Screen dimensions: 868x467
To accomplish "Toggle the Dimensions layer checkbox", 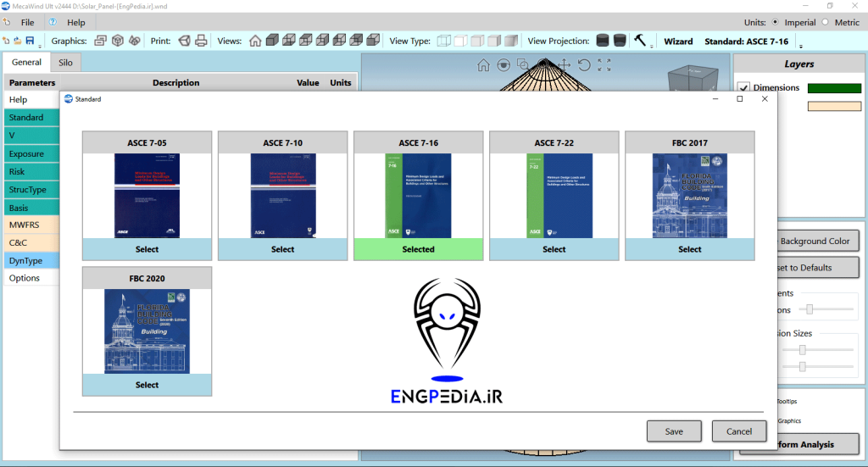I will click(x=743, y=87).
